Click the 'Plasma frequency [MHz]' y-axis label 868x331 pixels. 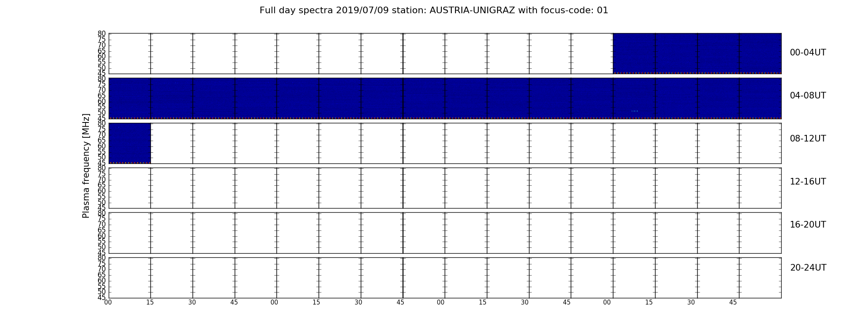pyautogui.click(x=86, y=165)
